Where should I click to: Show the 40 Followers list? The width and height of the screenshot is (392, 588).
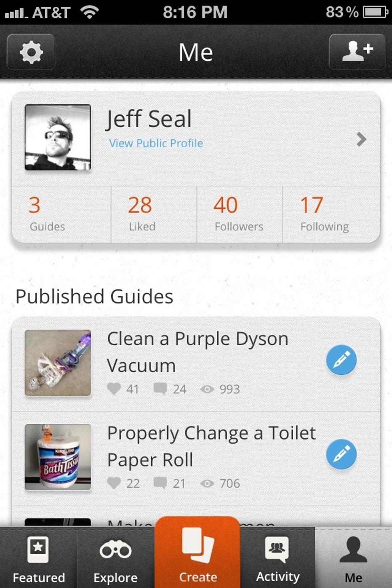(239, 214)
